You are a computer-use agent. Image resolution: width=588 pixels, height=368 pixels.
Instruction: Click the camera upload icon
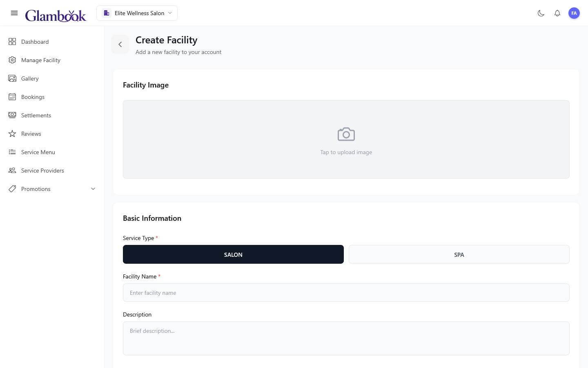(346, 135)
